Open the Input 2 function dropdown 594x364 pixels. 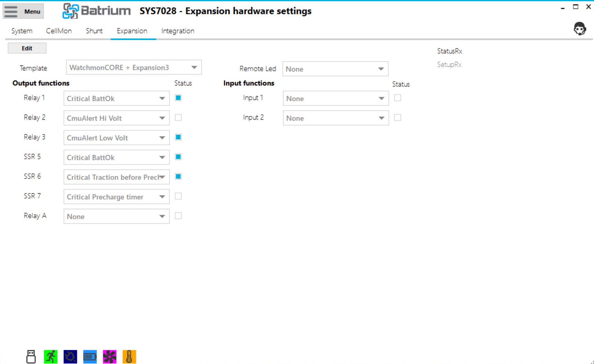click(x=336, y=118)
